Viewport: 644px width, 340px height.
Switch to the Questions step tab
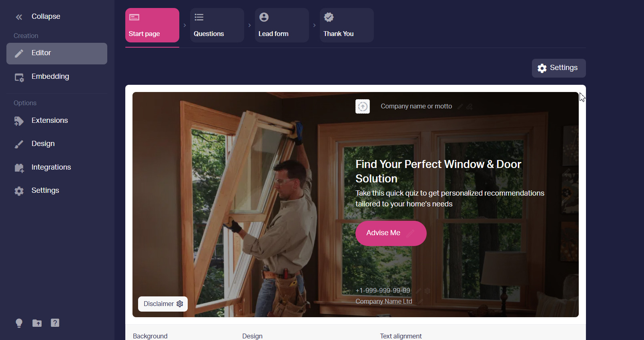[217, 25]
